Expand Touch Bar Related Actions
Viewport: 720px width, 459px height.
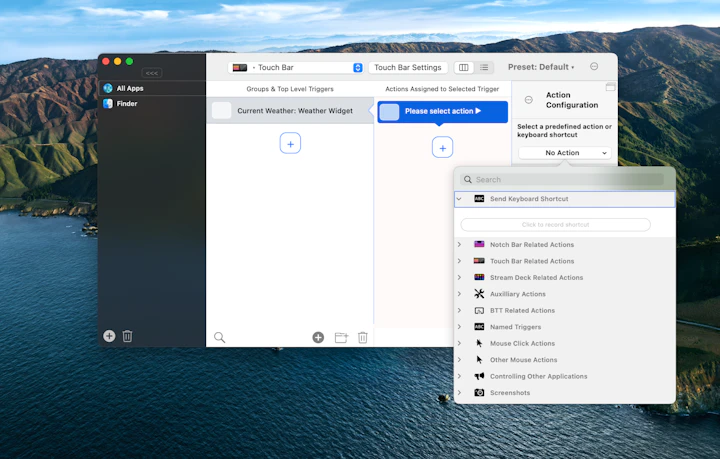coord(459,261)
